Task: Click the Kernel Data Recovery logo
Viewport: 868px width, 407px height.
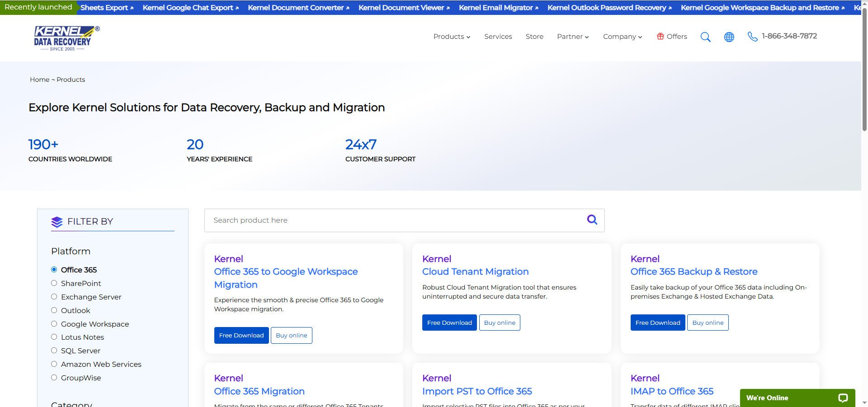Action: click(x=66, y=38)
